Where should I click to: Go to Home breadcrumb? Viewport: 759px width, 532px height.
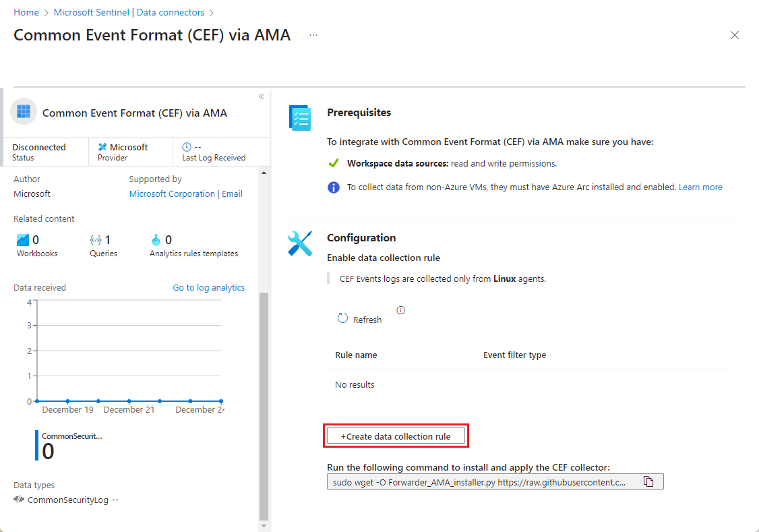point(26,13)
